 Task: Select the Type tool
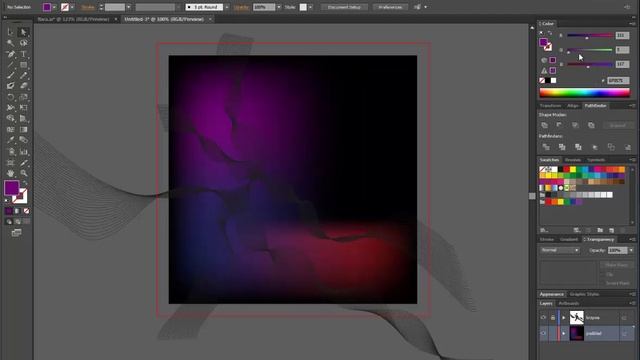23,54
